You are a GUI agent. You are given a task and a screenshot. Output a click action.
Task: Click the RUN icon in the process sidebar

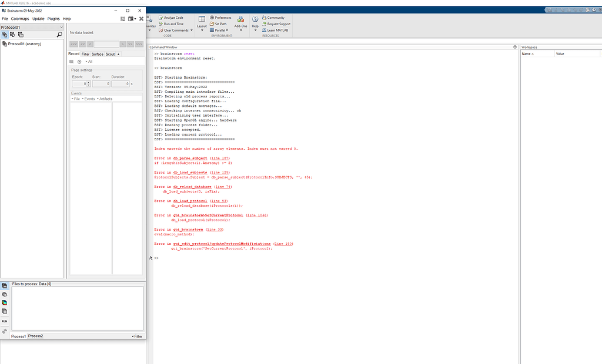tap(5, 321)
